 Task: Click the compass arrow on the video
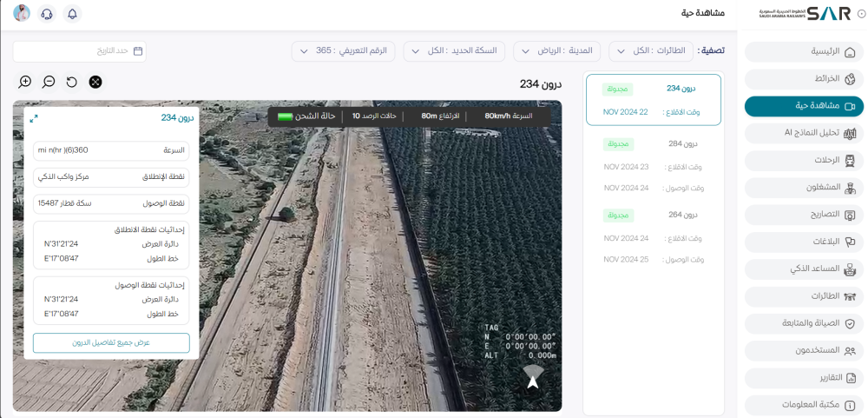click(532, 378)
